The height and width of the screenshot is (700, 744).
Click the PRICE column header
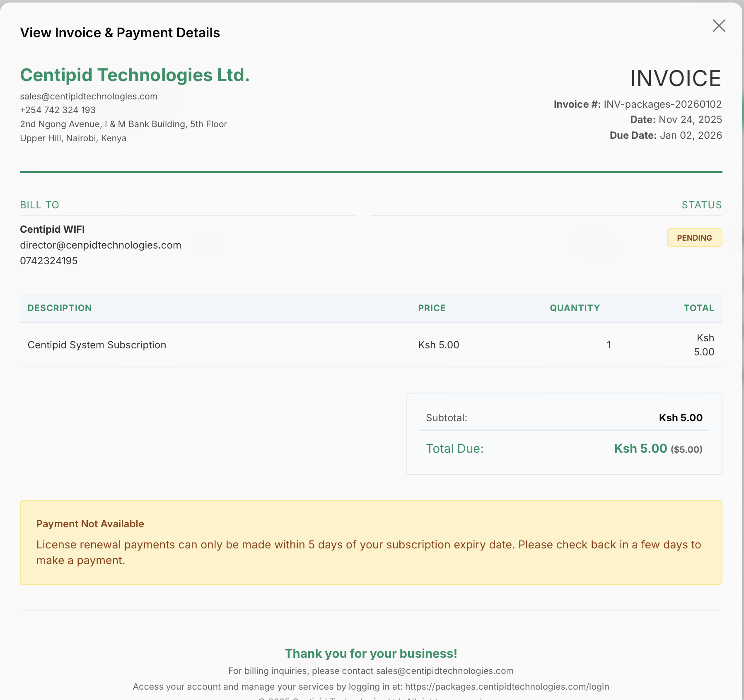click(x=432, y=308)
